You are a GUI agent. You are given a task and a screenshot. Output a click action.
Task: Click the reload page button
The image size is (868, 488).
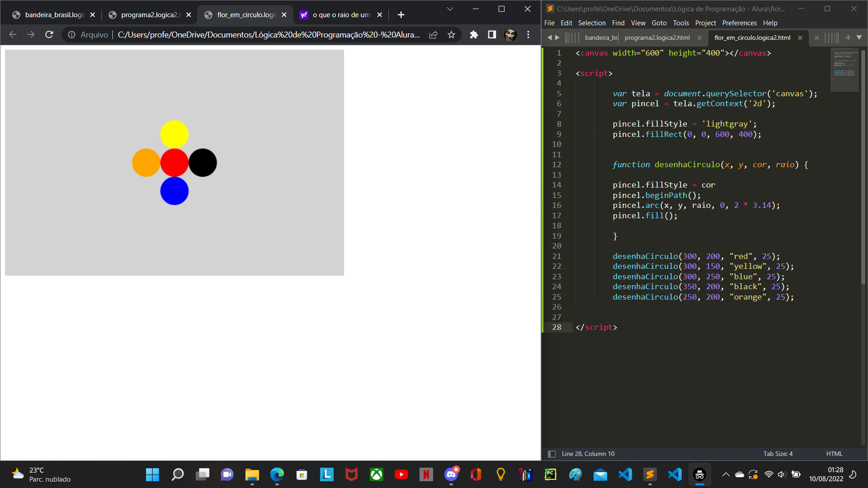tap(50, 34)
